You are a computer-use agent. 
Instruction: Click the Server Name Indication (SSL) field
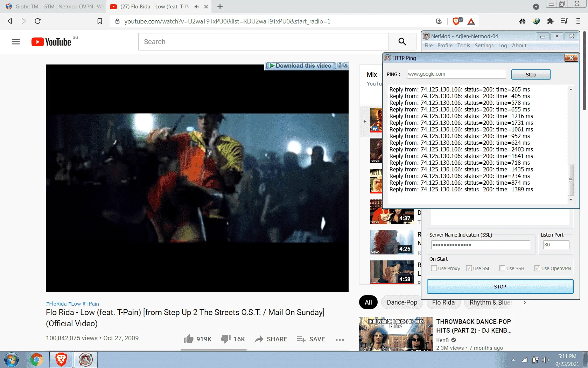pos(481,245)
